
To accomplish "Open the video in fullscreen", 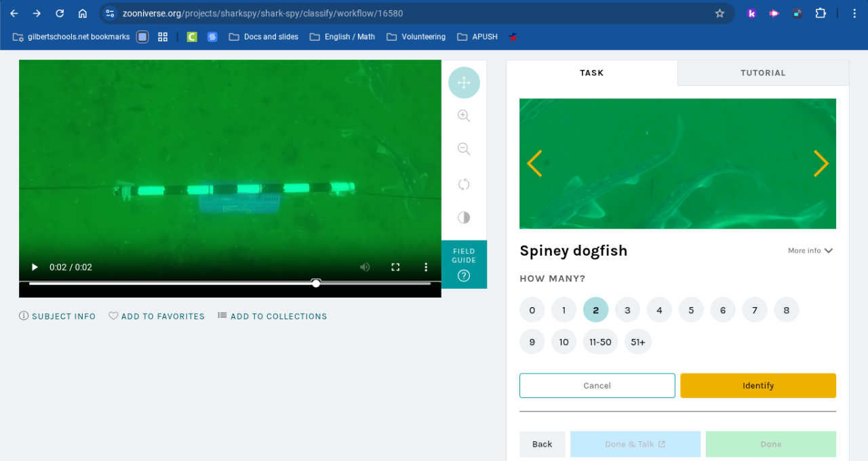I will click(x=395, y=267).
